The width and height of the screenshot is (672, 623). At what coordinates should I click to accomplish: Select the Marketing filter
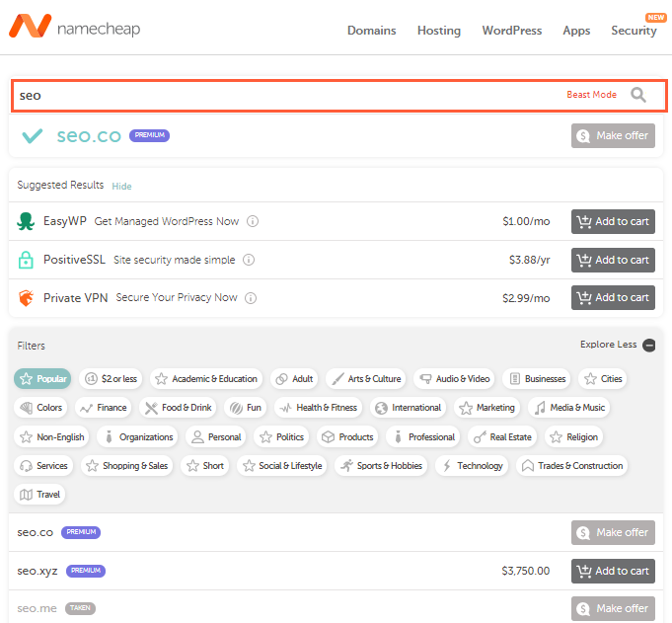pos(486,408)
